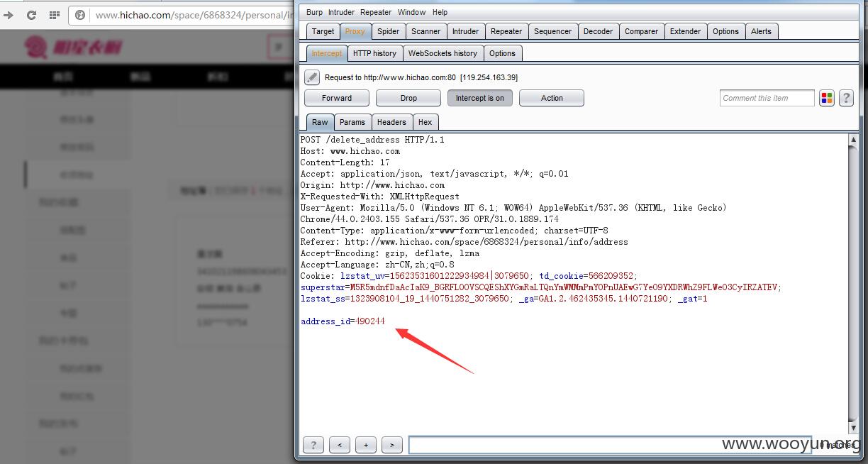The height and width of the screenshot is (464, 868).
Task: Open the Scanner tab
Action: (x=426, y=31)
